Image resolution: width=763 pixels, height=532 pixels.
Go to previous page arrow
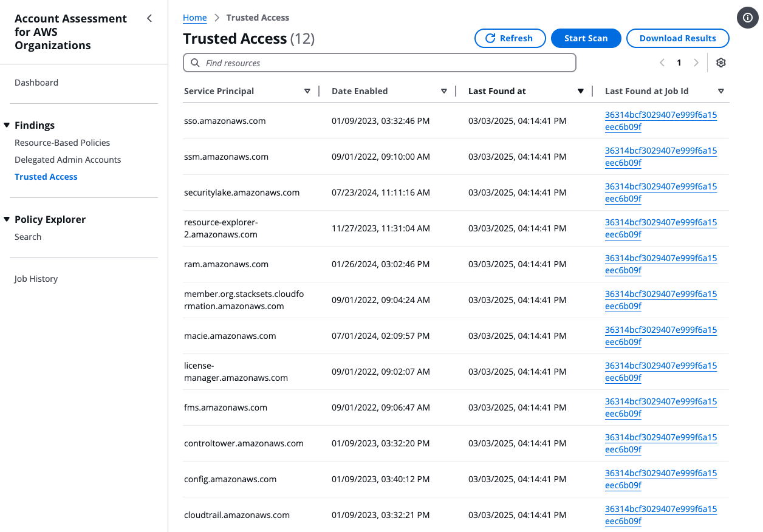(x=662, y=63)
